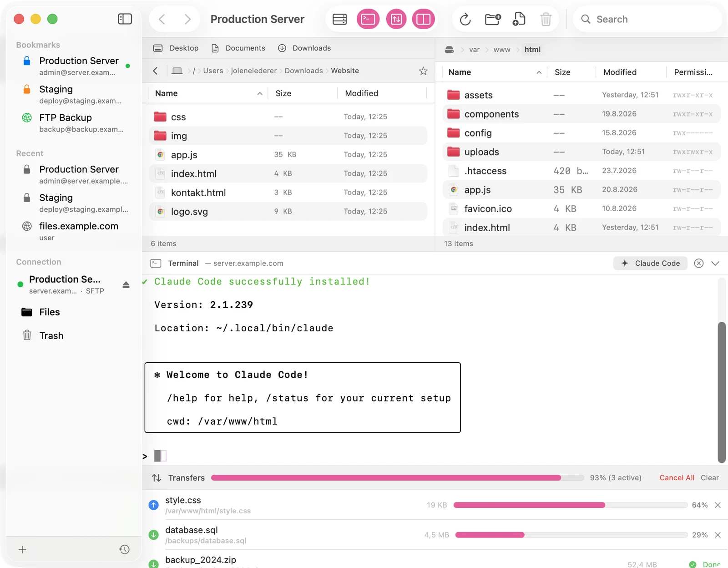Viewport: 728px width, 568px height.
Task: Refresh the file listing
Action: click(465, 19)
